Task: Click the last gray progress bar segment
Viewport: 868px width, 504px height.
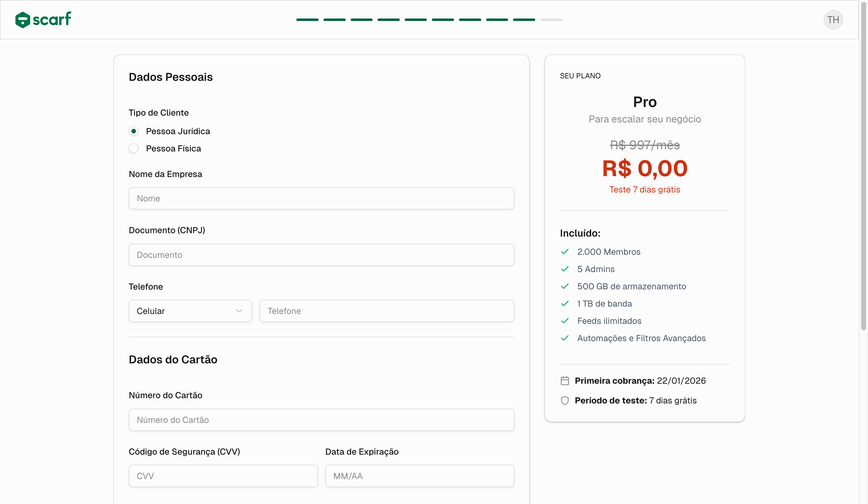Action: [x=551, y=20]
